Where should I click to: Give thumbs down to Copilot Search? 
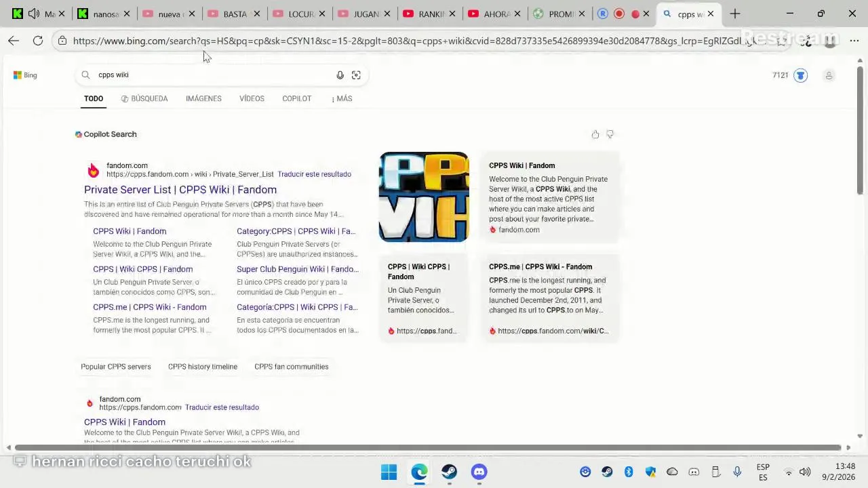(610, 134)
